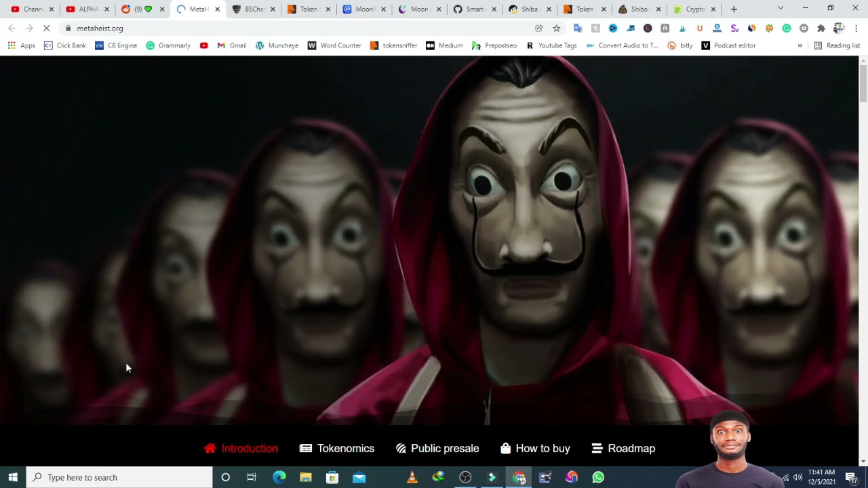The width and height of the screenshot is (868, 488).
Task: Open the Gmail bookmark
Action: click(231, 45)
